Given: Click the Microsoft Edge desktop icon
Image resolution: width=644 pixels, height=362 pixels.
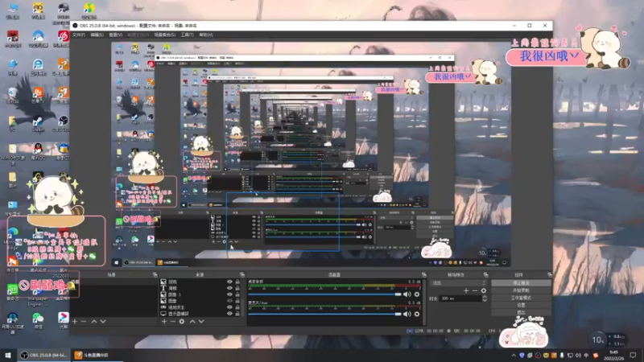Looking at the screenshot, I should pyautogui.click(x=12, y=237).
